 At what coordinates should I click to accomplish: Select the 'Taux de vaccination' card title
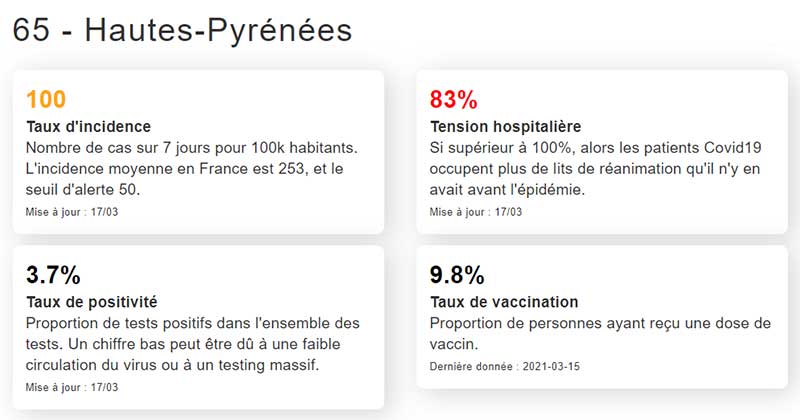504,302
